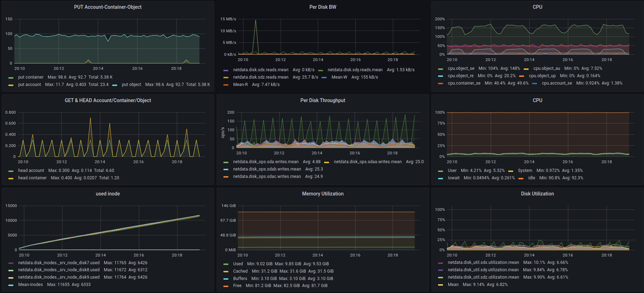Toggle the Mean-inodes legend series
This screenshot has width=644, height=293.
point(31,285)
